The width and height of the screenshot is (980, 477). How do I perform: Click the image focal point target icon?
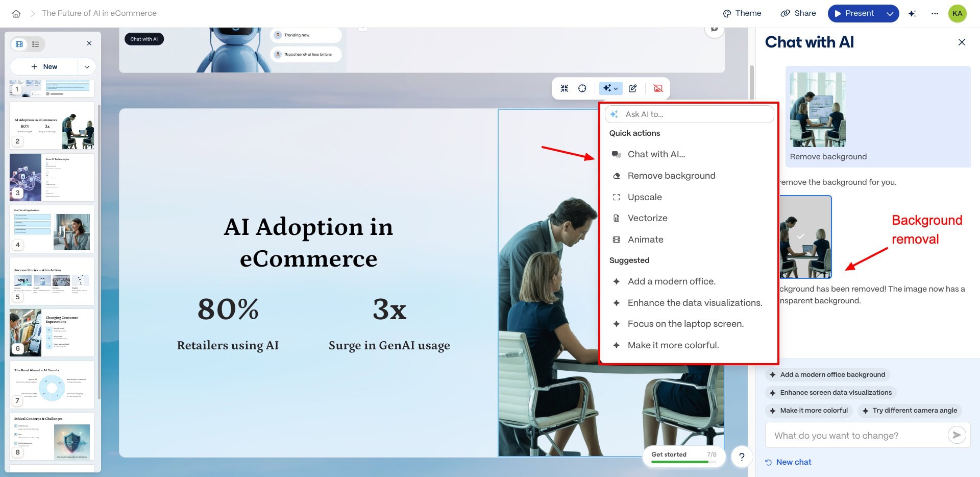(582, 88)
